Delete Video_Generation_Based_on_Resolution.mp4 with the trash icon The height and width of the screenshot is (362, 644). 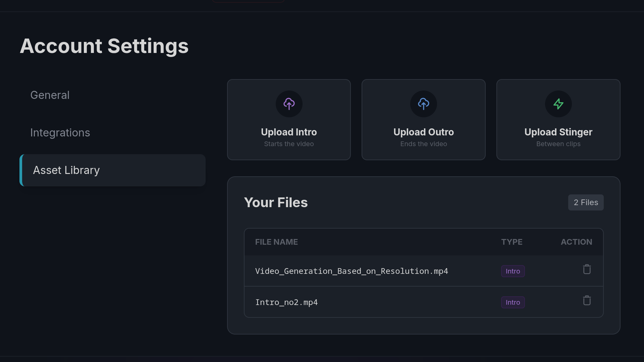(587, 269)
